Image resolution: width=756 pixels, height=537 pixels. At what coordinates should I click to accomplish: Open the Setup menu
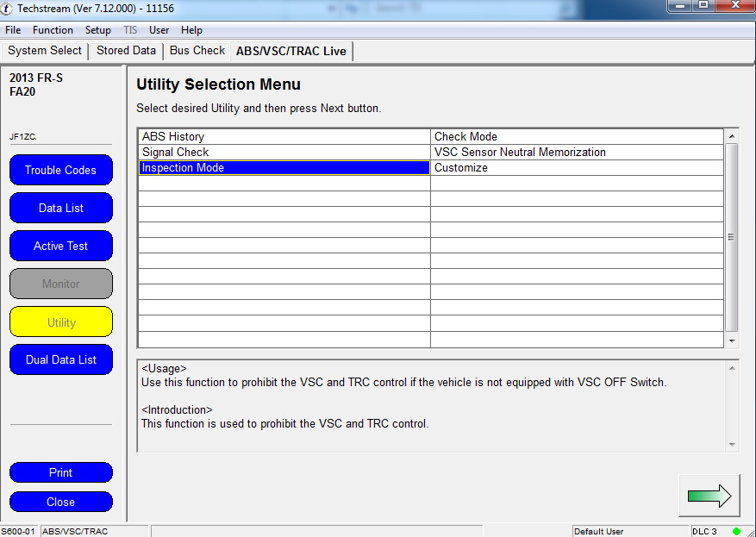(x=98, y=30)
